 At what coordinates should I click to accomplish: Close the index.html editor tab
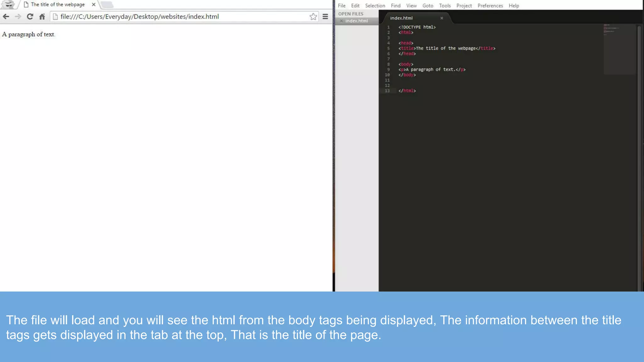point(441,18)
